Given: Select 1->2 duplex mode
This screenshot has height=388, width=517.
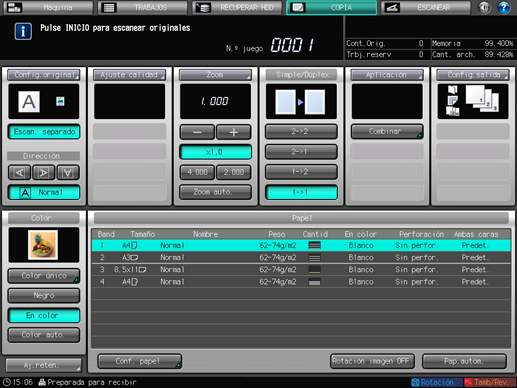Looking at the screenshot, I should pos(301,172).
